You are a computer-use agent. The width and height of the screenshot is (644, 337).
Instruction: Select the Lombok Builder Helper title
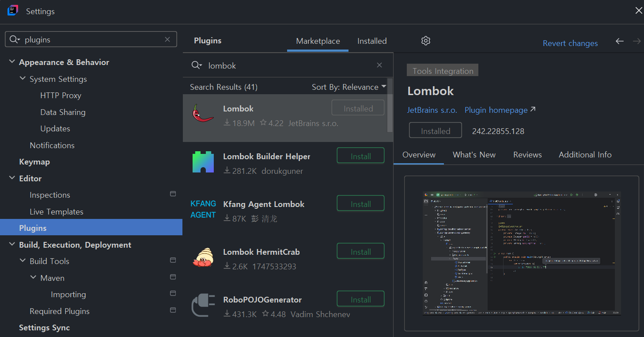[267, 157]
